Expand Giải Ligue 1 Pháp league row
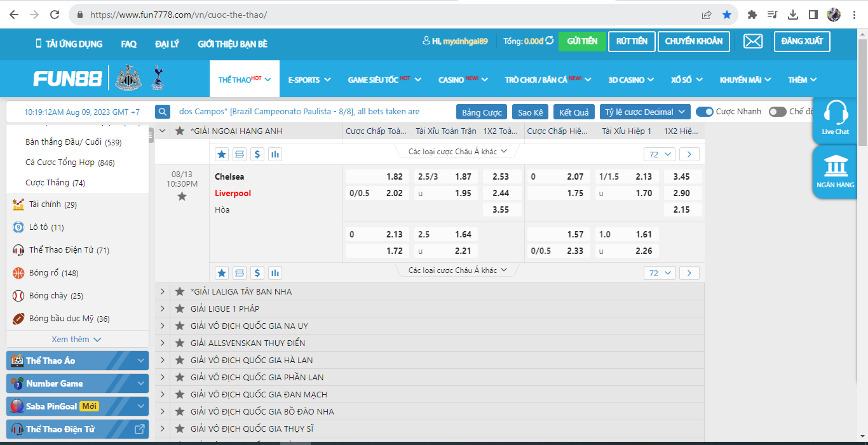The height and width of the screenshot is (445, 868). 163,309
